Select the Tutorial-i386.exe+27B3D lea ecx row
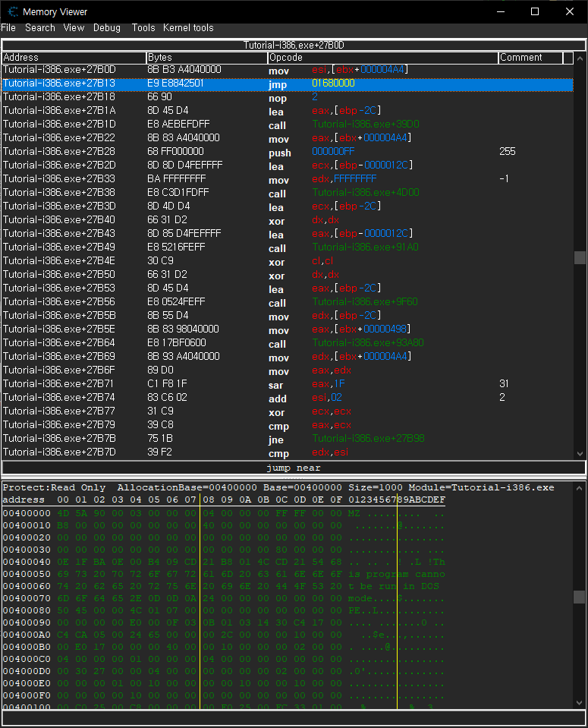 pyautogui.click(x=288, y=206)
